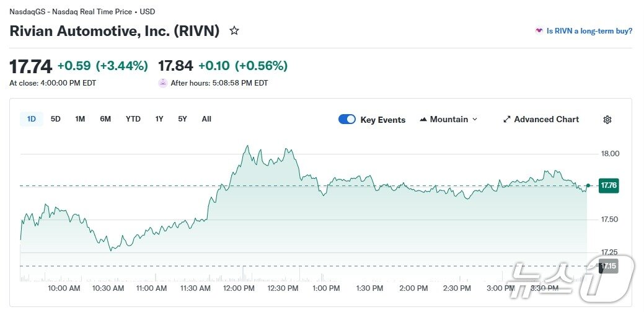Choose the 6M chart range

pyautogui.click(x=105, y=119)
